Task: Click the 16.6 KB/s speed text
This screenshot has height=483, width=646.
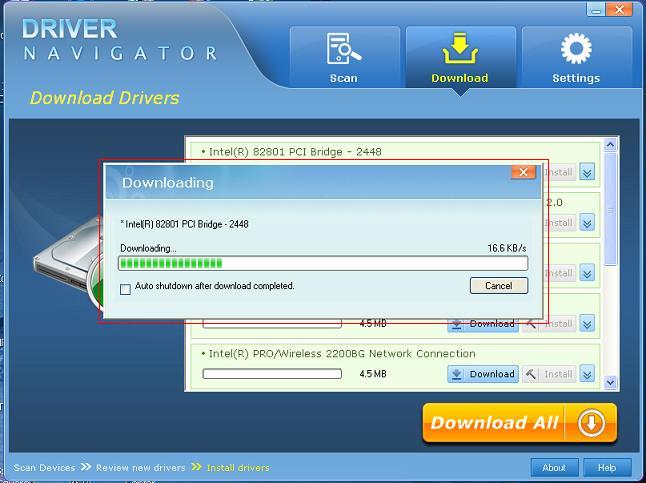Action: [507, 248]
